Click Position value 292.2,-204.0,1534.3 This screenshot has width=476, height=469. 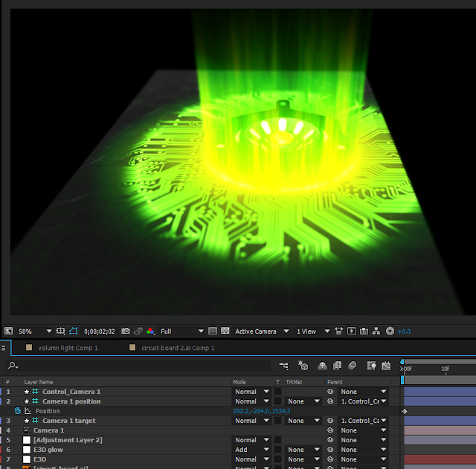coord(261,411)
